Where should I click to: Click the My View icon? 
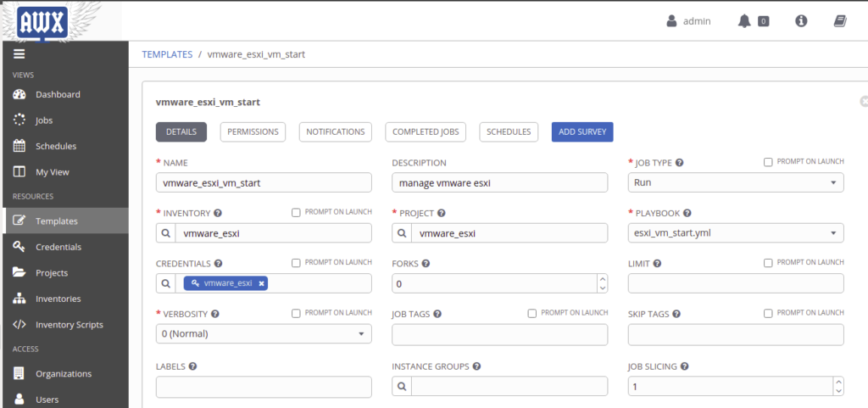point(19,171)
